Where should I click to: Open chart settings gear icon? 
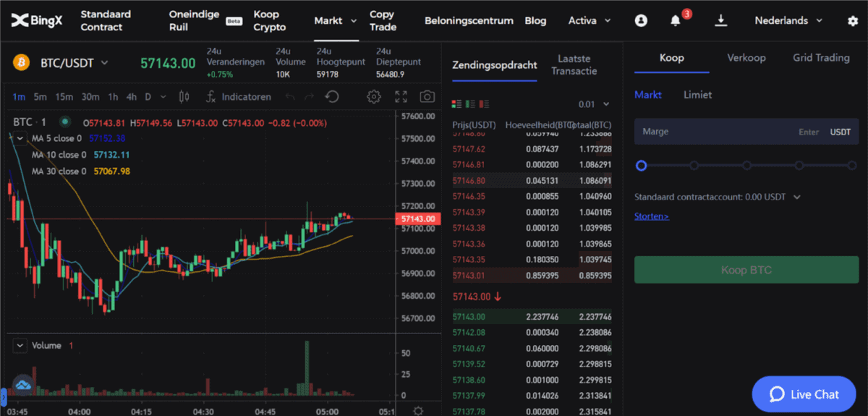point(374,96)
